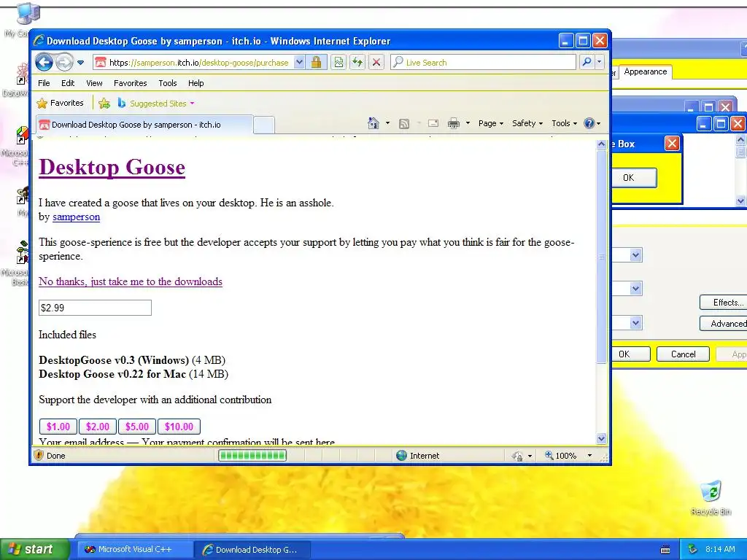Open the Favorites menu
This screenshot has height=560, width=747.
coord(130,83)
